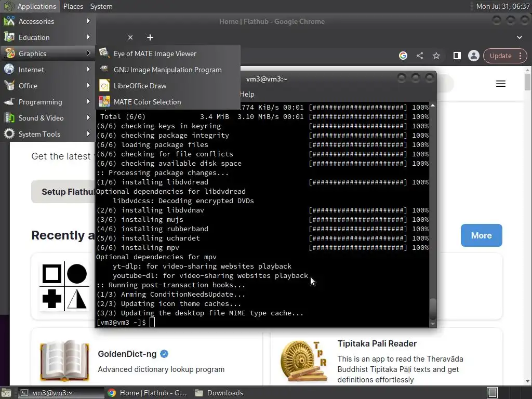This screenshot has height=399, width=532.
Task: Bookmark this page with the star icon
Action: pyautogui.click(x=436, y=56)
